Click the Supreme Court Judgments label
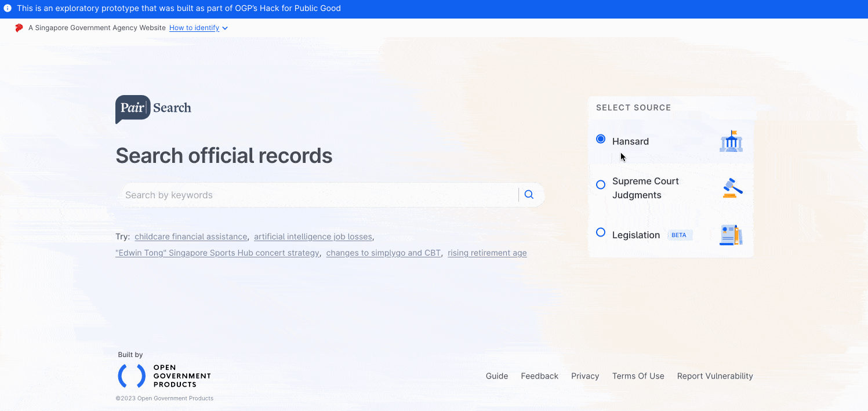The image size is (868, 411). coord(645,188)
